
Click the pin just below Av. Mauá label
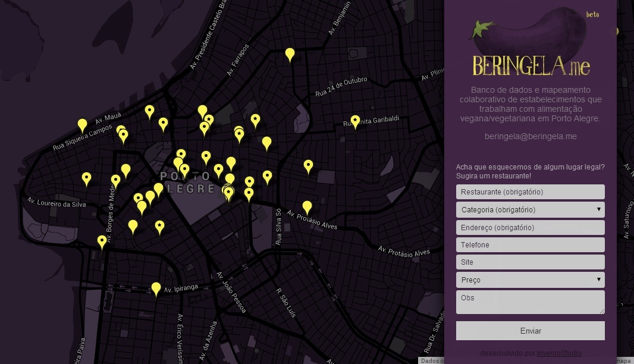click(149, 111)
